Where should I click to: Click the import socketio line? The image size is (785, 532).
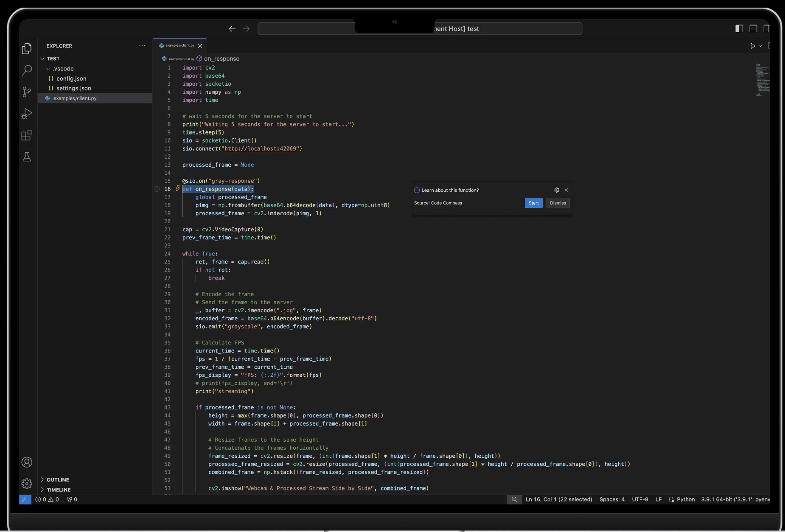[207, 84]
